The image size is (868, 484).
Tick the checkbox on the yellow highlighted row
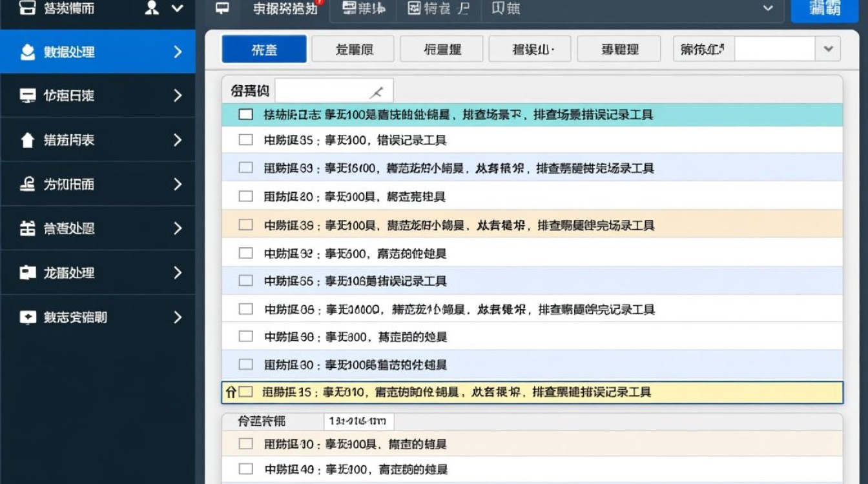coord(245,392)
